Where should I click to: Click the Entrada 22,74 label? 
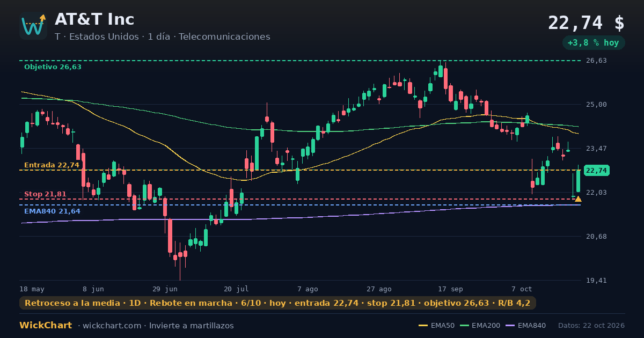[52, 165]
